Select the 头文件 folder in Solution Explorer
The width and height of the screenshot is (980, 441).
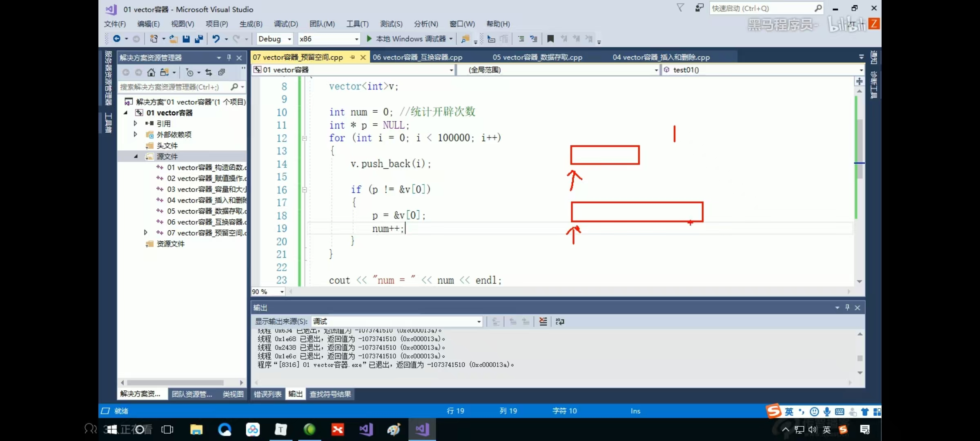point(167,145)
